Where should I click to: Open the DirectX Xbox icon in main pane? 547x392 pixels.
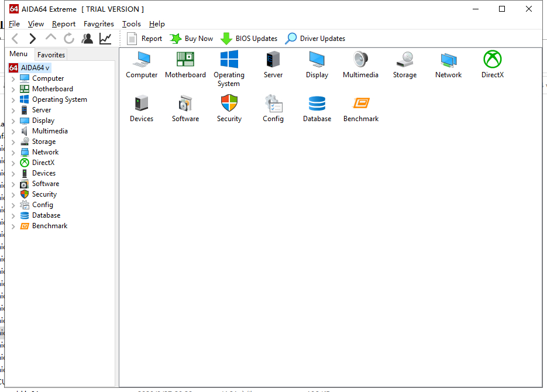[492, 59]
